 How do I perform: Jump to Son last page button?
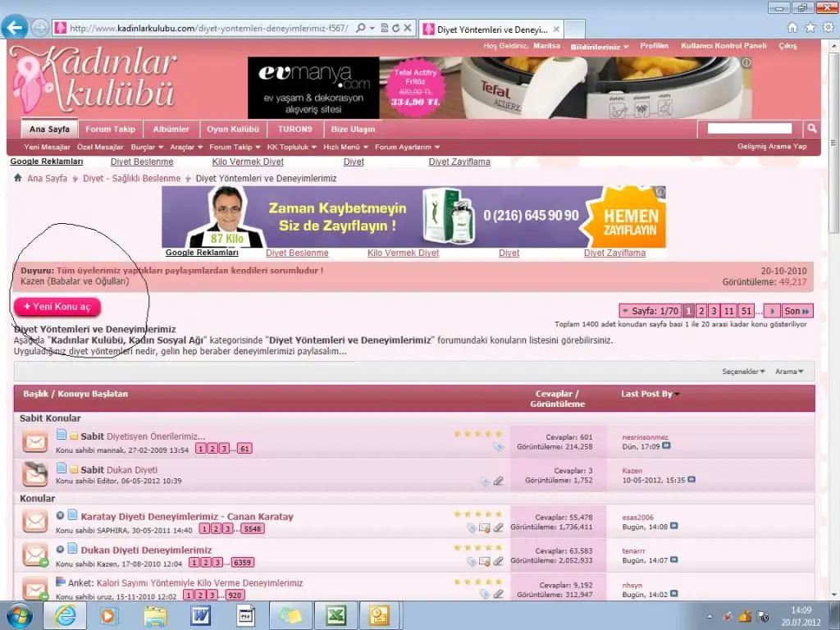(x=797, y=311)
